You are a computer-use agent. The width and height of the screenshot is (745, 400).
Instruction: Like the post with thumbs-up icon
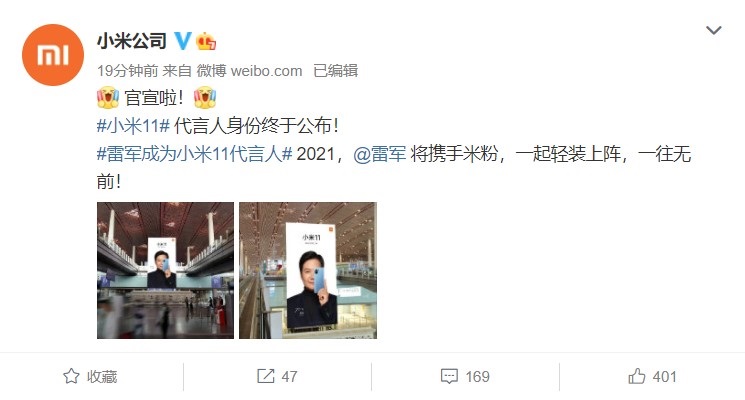tap(637, 376)
